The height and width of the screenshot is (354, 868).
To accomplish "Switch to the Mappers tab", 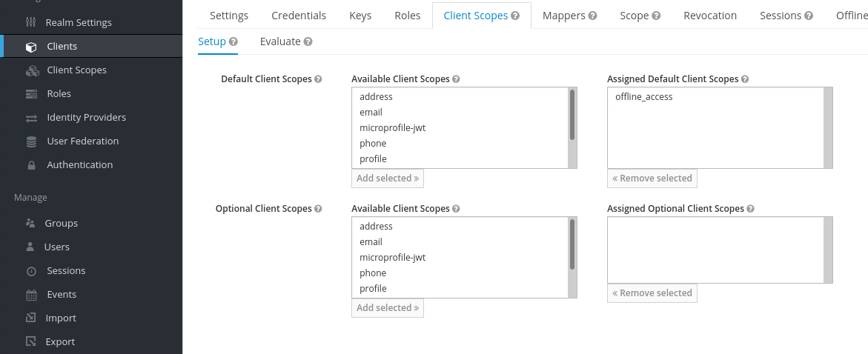I will [x=569, y=16].
